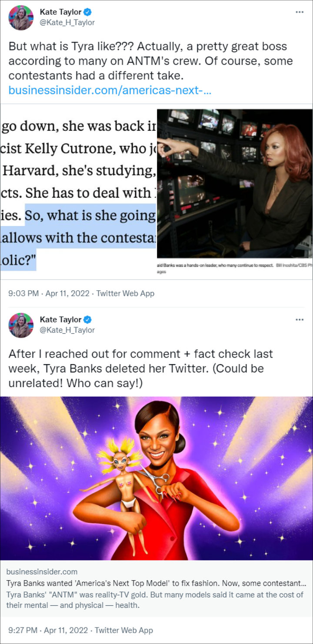The image size is (313, 644).
Task: Open the second tweet's three-dot more menu
Action: (299, 319)
